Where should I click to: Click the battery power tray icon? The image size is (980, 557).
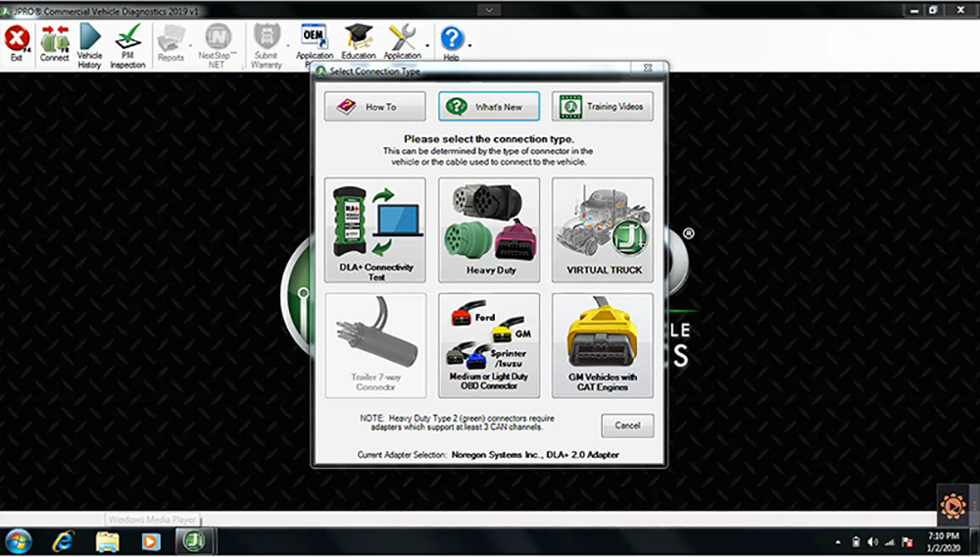(857, 542)
